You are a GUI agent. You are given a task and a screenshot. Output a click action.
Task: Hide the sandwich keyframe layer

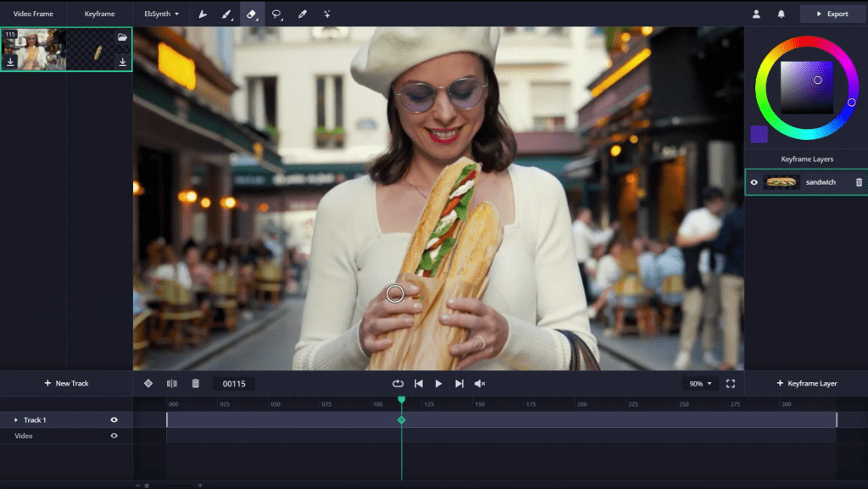coord(754,182)
